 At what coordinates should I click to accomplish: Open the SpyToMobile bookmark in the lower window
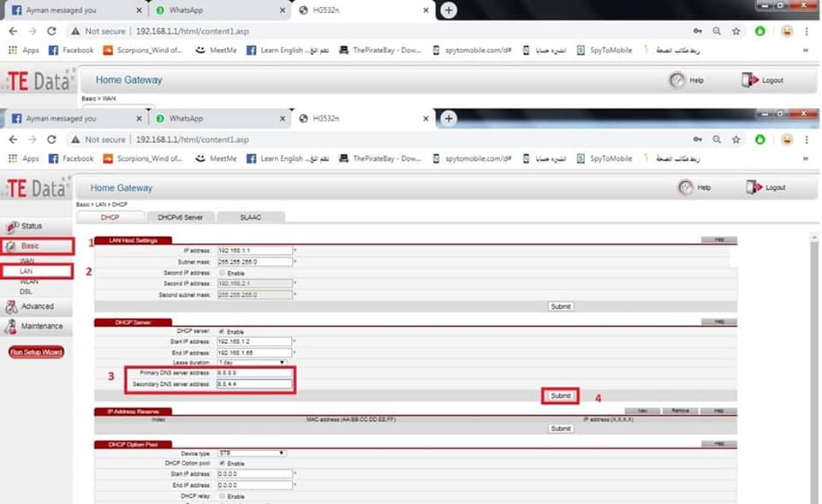605,158
